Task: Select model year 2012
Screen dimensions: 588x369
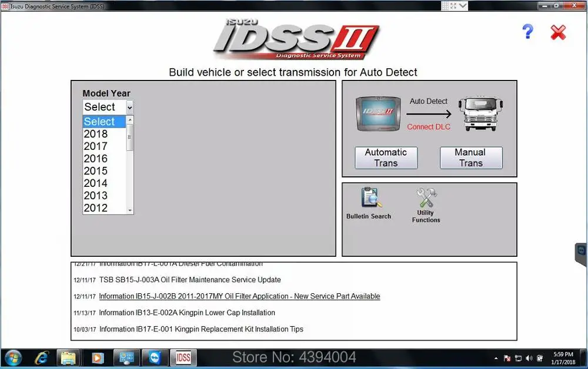Action: pos(104,208)
